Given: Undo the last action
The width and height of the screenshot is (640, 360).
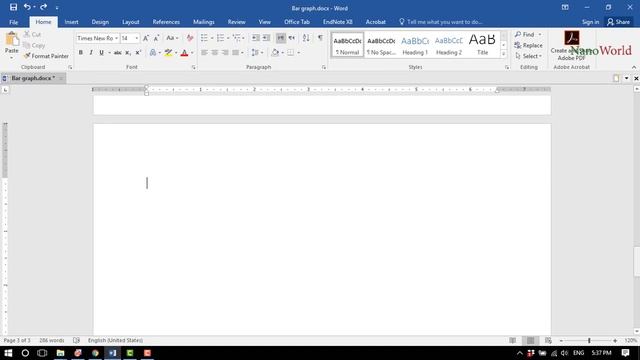Looking at the screenshot, I should (x=27, y=7).
